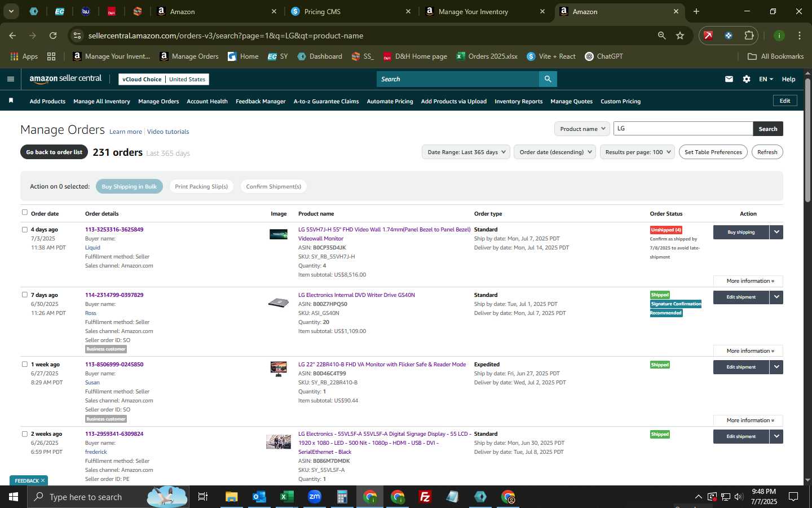Open the Product name search type dropdown
812x508 pixels.
(x=582, y=129)
